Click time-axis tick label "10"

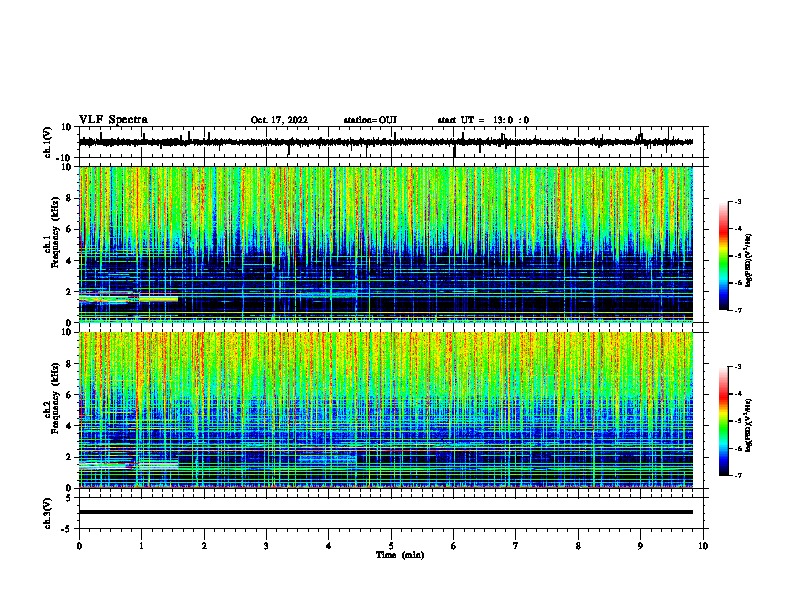pyautogui.click(x=703, y=546)
